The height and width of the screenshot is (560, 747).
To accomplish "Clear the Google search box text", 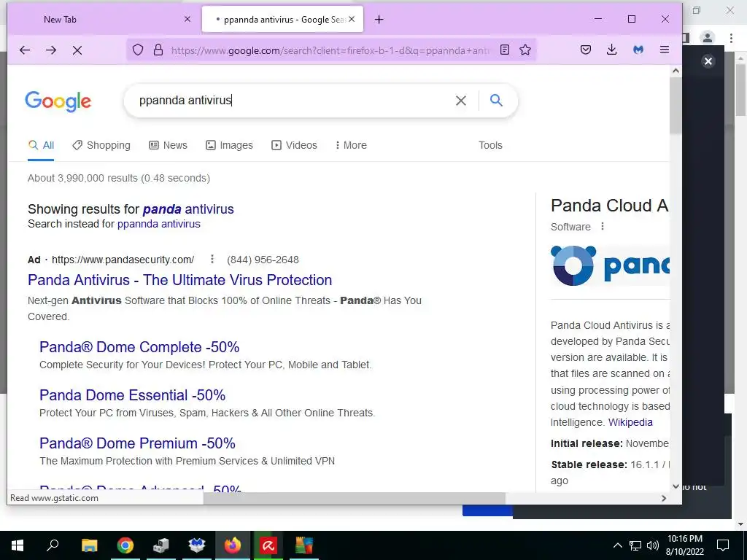I will coord(461,101).
